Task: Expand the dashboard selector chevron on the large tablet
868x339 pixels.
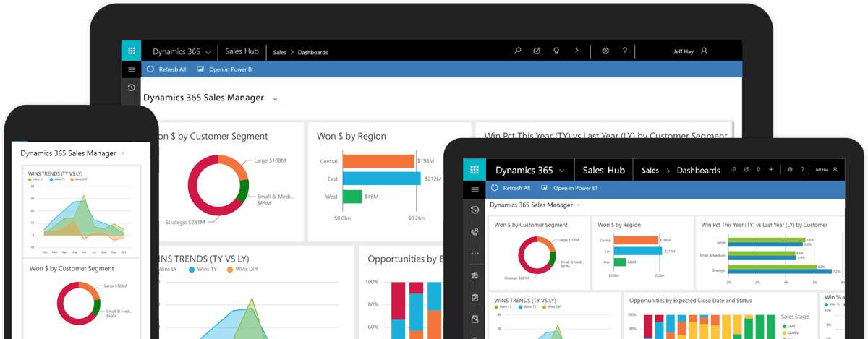Action: point(276,99)
